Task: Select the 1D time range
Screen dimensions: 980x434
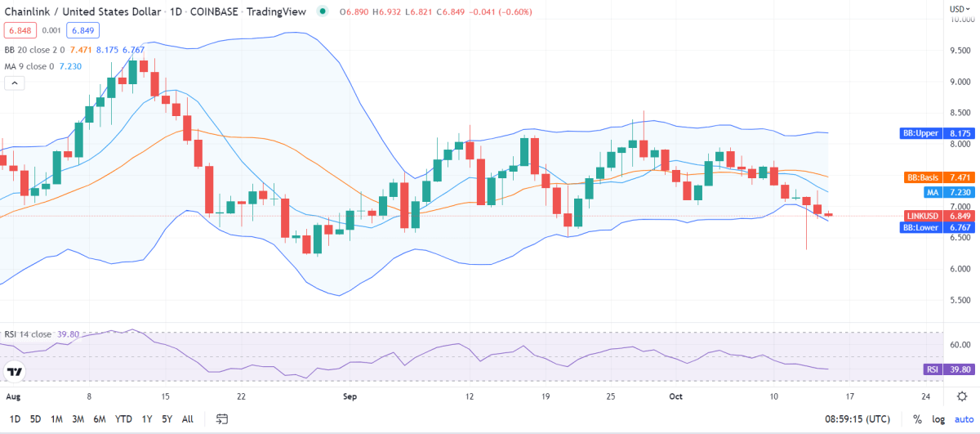Action: click(15, 418)
